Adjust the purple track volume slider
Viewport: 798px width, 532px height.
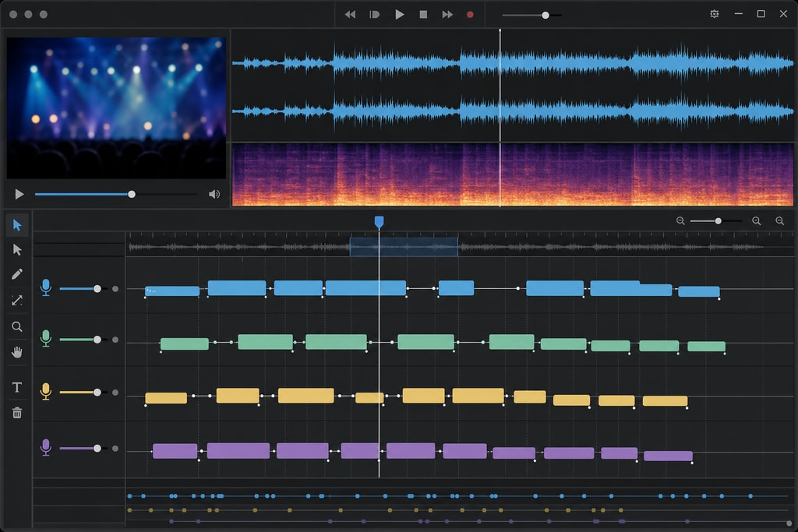pyautogui.click(x=97, y=449)
